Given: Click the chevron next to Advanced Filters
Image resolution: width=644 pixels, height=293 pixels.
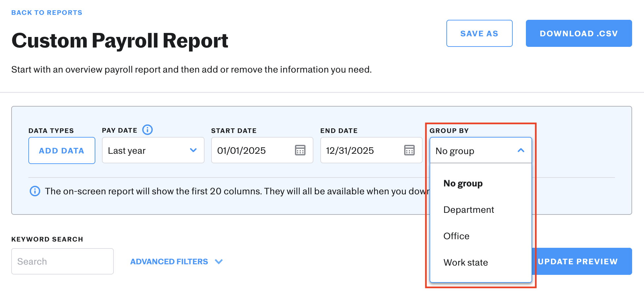Looking at the screenshot, I should (219, 262).
